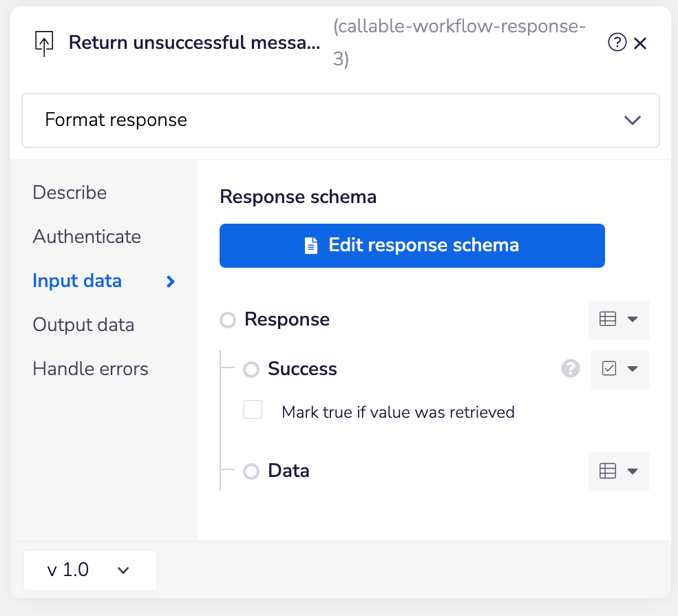
Task: Click the checkbox type icon for Success
Action: tap(609, 369)
